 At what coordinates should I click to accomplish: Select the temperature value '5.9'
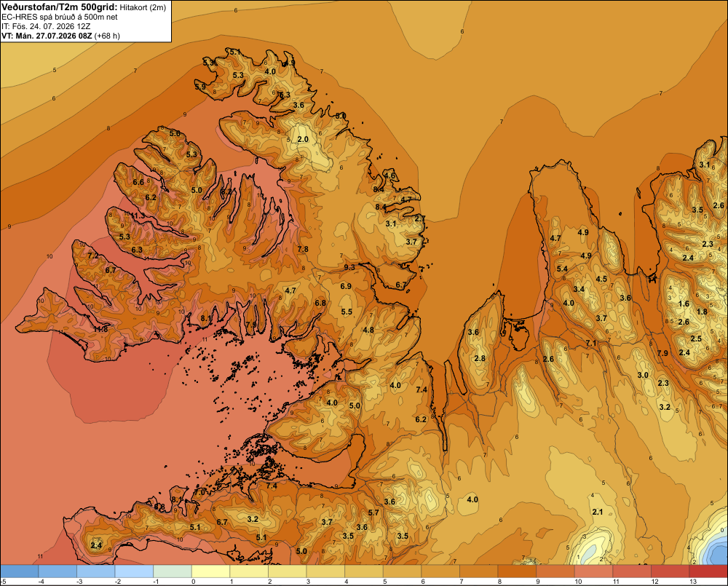[x=201, y=87]
